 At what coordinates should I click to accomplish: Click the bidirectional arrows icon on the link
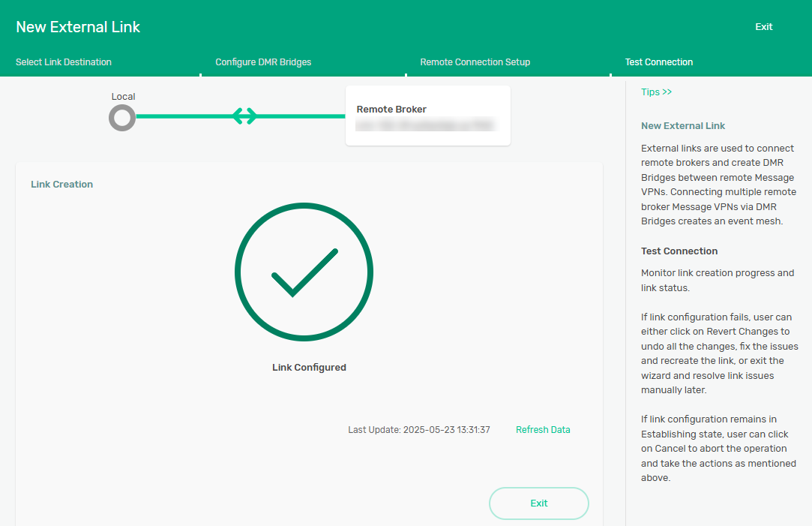244,116
